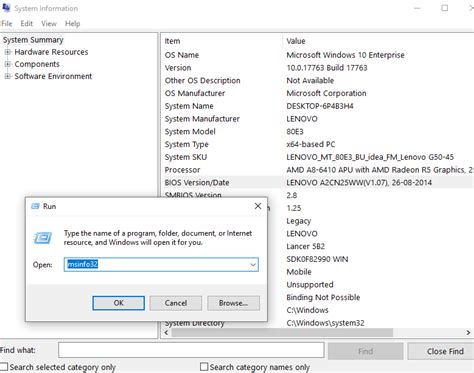Click Browse... in the Run dialog
Screen dimensions: 474x373
tap(233, 303)
